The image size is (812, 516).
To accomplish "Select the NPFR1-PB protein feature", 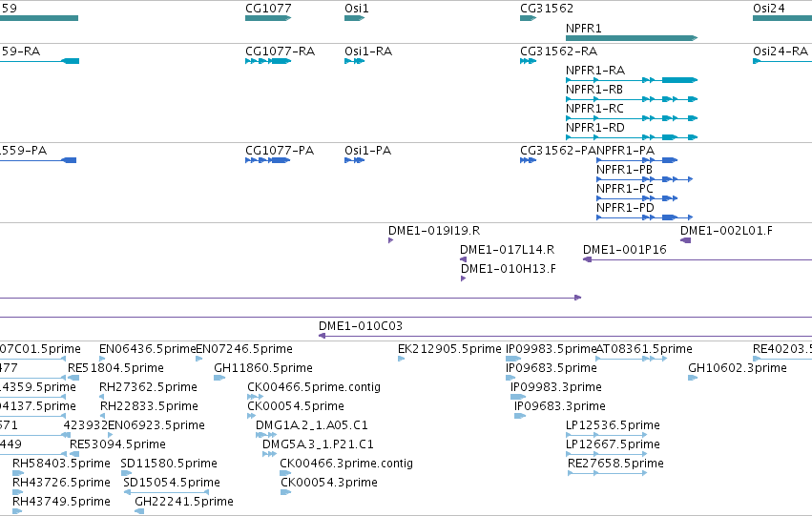I will click(645, 179).
